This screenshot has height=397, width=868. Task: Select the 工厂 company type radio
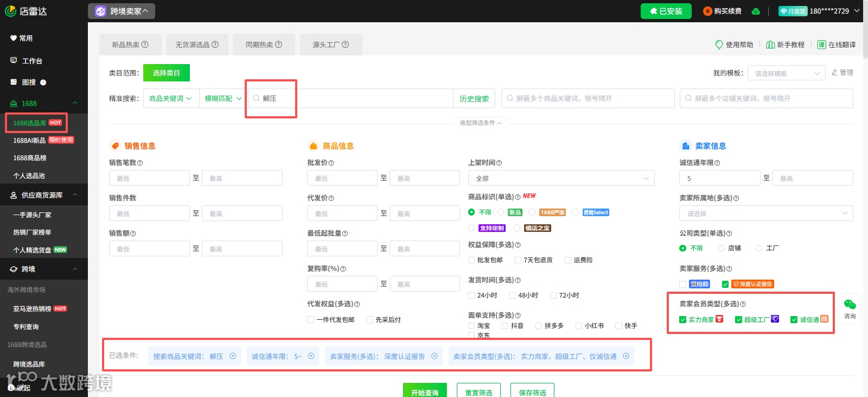(759, 248)
